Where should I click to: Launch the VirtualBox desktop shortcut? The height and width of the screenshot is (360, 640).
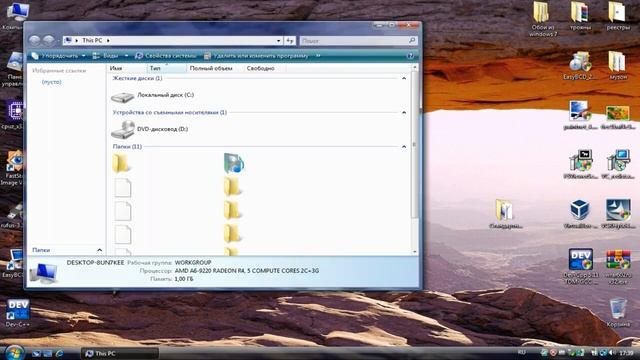coord(579,214)
